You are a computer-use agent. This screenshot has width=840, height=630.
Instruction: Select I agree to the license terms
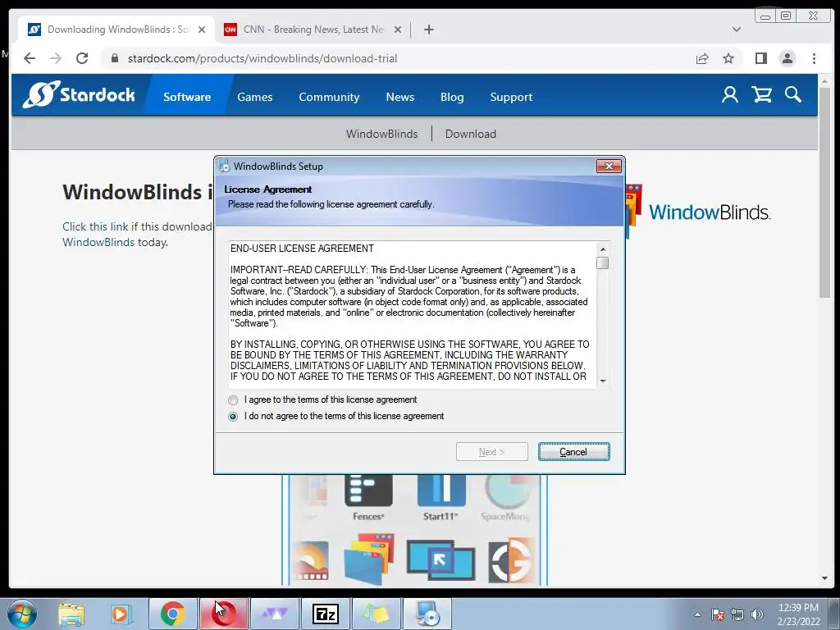coord(232,400)
